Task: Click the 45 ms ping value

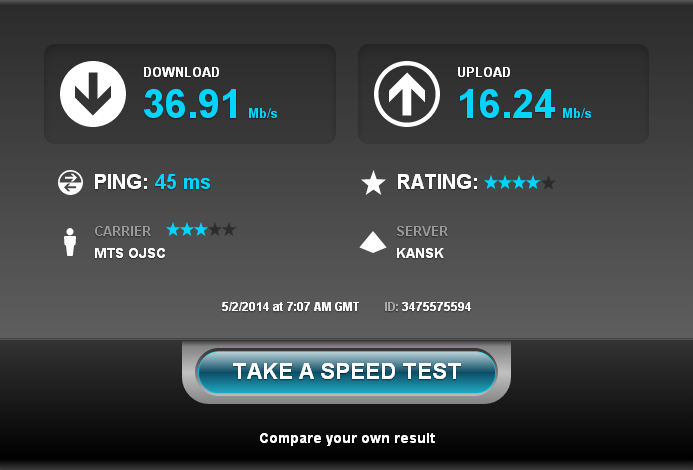Action: 183,182
